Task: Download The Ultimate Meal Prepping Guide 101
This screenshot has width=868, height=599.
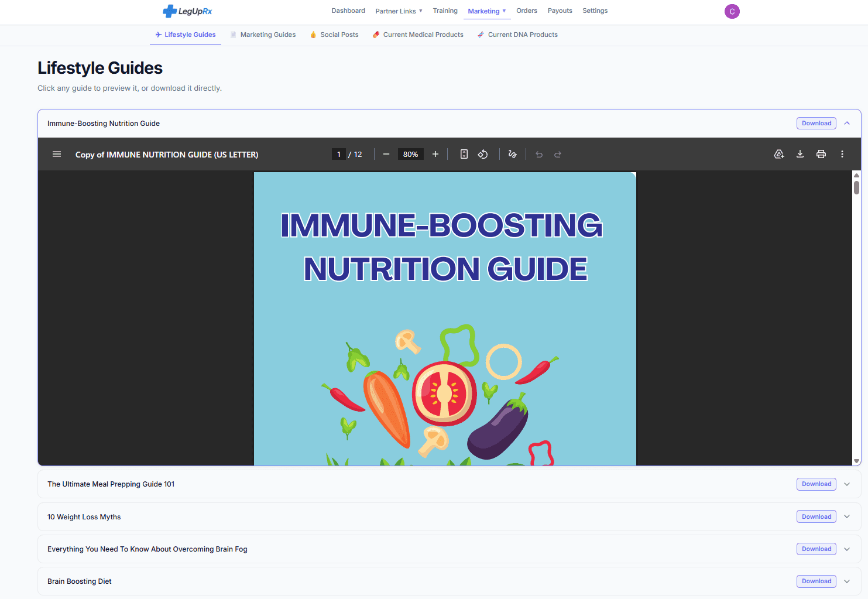Action: [816, 484]
